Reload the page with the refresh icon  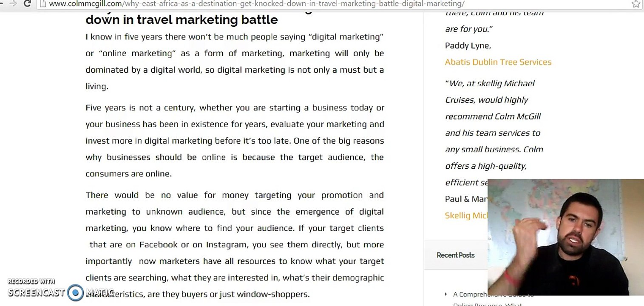27,4
